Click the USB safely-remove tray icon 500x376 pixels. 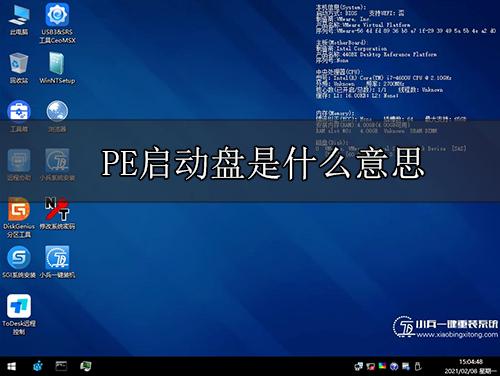click(x=418, y=366)
